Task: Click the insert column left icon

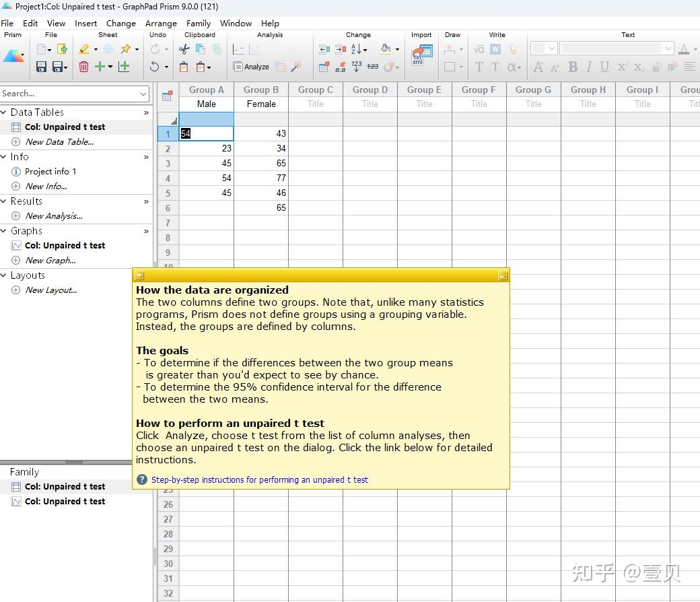Action: pyautogui.click(x=324, y=49)
